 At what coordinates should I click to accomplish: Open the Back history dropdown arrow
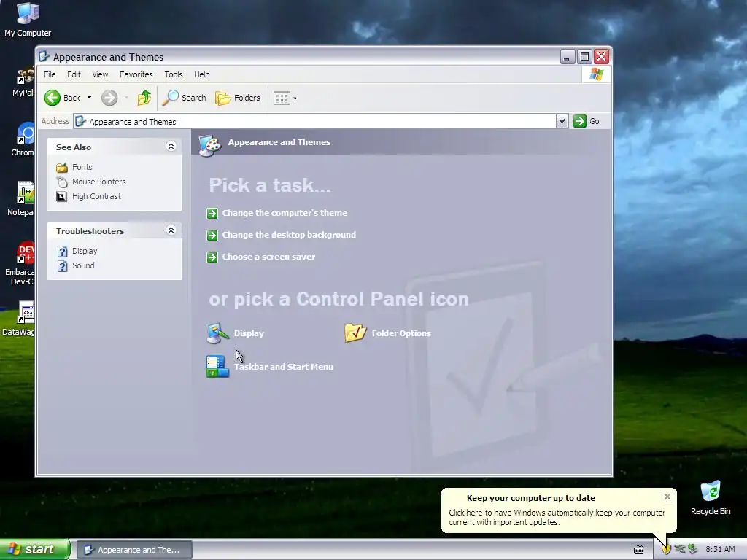pyautogui.click(x=89, y=98)
